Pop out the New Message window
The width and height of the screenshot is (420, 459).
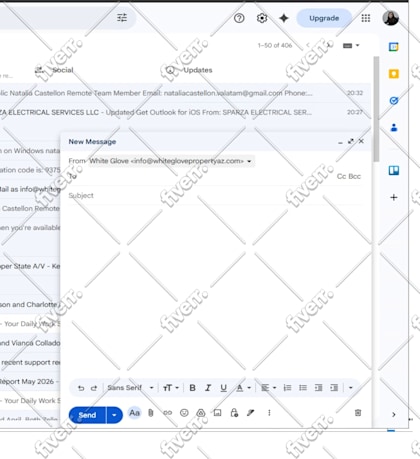(x=350, y=141)
